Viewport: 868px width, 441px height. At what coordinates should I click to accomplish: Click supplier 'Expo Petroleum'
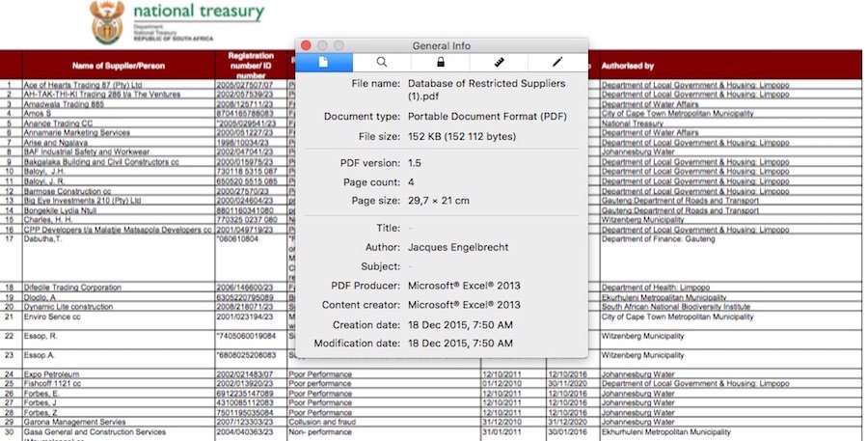pos(51,374)
